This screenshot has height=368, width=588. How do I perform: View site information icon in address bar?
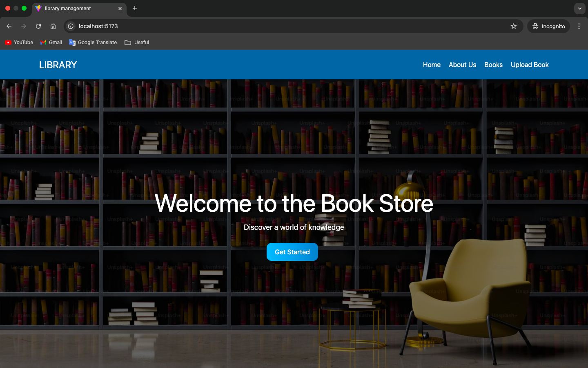(x=71, y=26)
